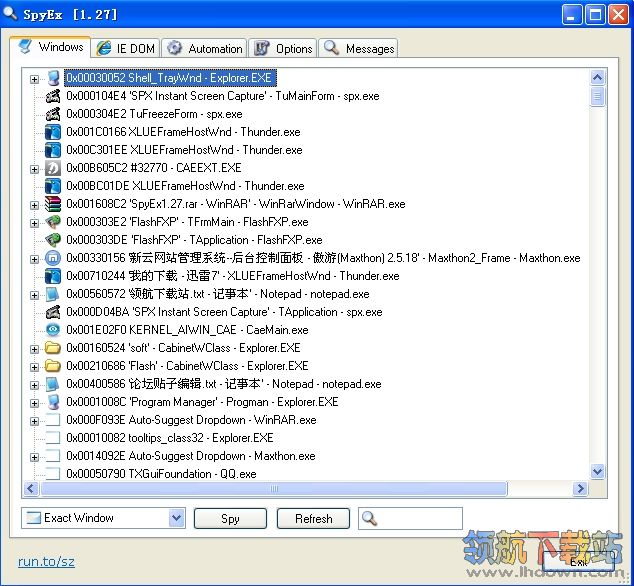The height and width of the screenshot is (586, 634).
Task: Select row 0x000303DE 'FlashFXP' - TApplication
Action: point(194,240)
